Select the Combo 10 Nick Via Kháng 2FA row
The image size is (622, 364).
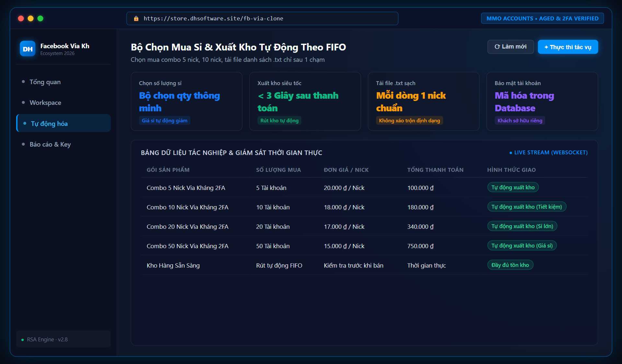point(364,207)
